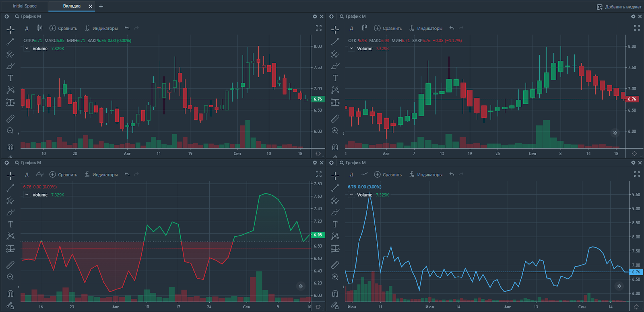Open timeframe Д selector in top-left chart
Viewport: 644px width, 312px height.
point(27,29)
